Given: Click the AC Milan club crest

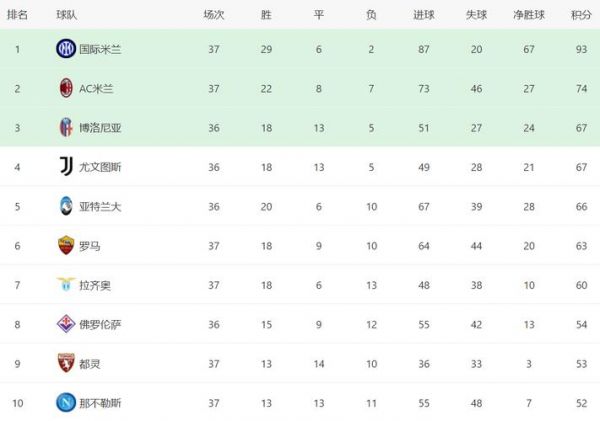Looking at the screenshot, I should point(66,88).
